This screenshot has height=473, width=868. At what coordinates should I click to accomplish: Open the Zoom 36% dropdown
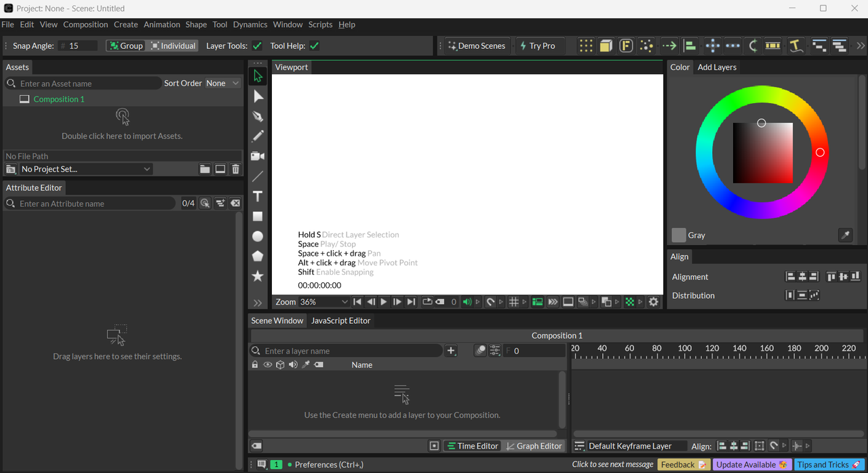[323, 302]
